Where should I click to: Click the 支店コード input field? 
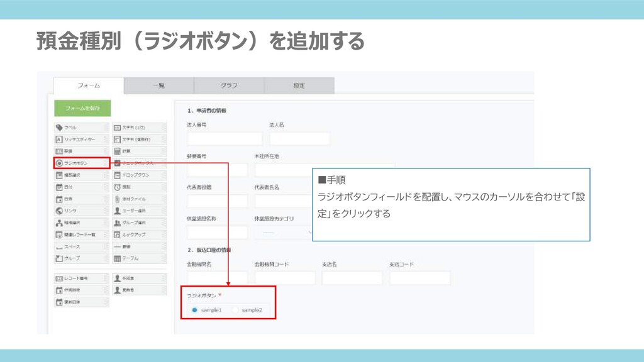420,278
